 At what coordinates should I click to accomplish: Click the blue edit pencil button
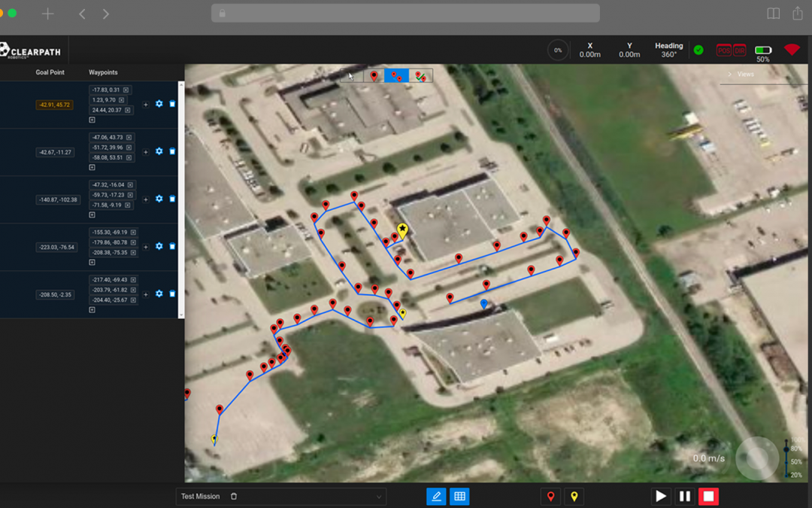point(435,496)
